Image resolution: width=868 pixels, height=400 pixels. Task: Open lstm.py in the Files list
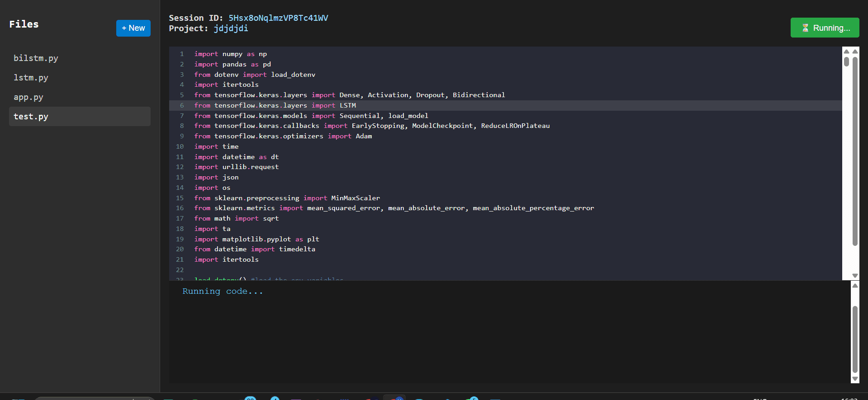pyautogui.click(x=80, y=78)
